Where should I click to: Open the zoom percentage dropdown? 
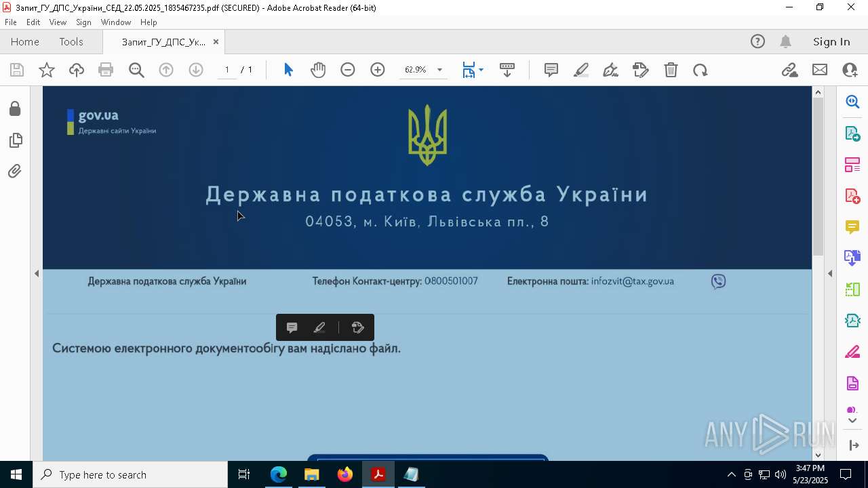(439, 70)
